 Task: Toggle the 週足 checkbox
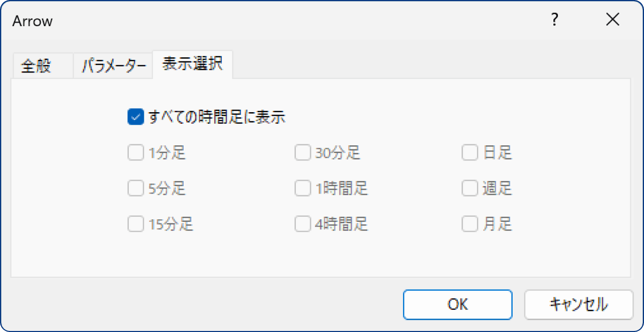click(x=470, y=189)
